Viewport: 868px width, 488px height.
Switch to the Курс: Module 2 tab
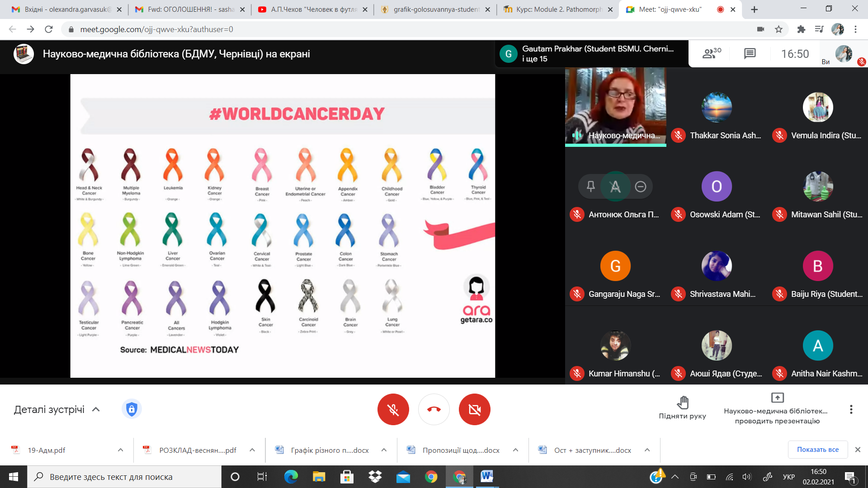pyautogui.click(x=559, y=9)
